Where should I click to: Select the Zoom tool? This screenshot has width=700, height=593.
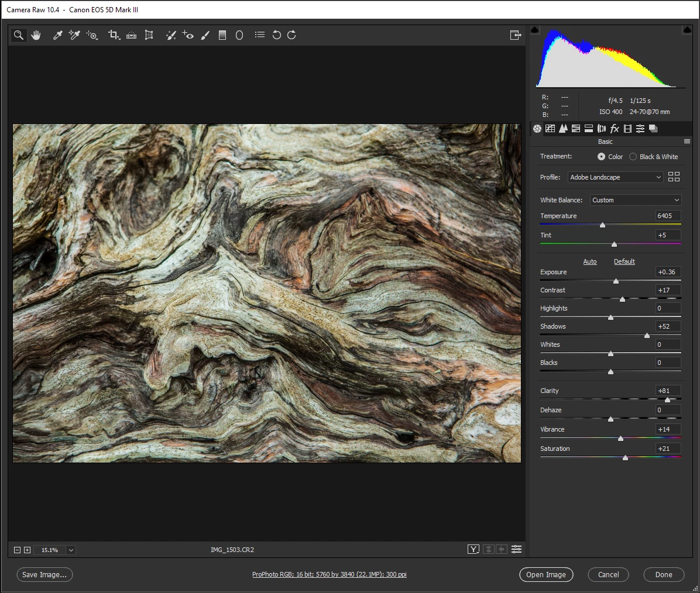coord(19,35)
